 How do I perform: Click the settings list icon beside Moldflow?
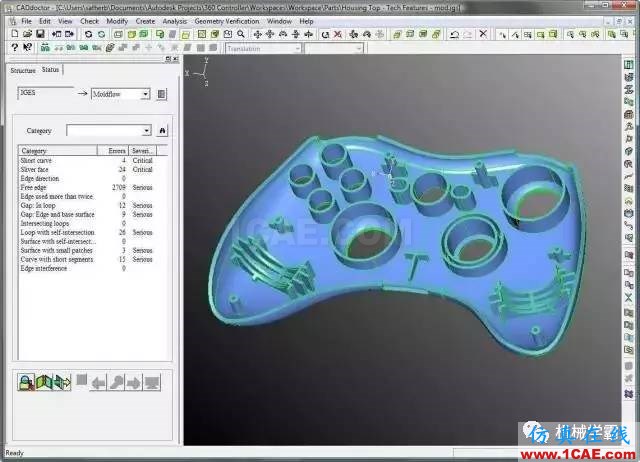(162, 94)
